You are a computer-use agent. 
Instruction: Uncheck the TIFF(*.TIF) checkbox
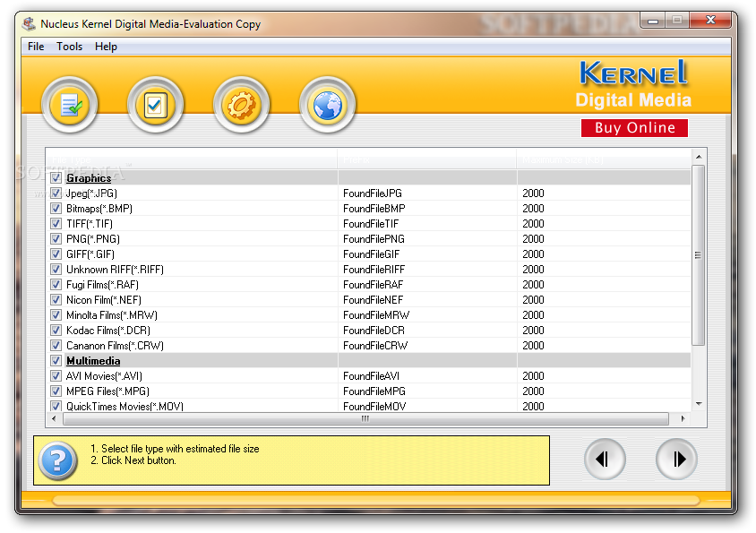click(x=56, y=223)
